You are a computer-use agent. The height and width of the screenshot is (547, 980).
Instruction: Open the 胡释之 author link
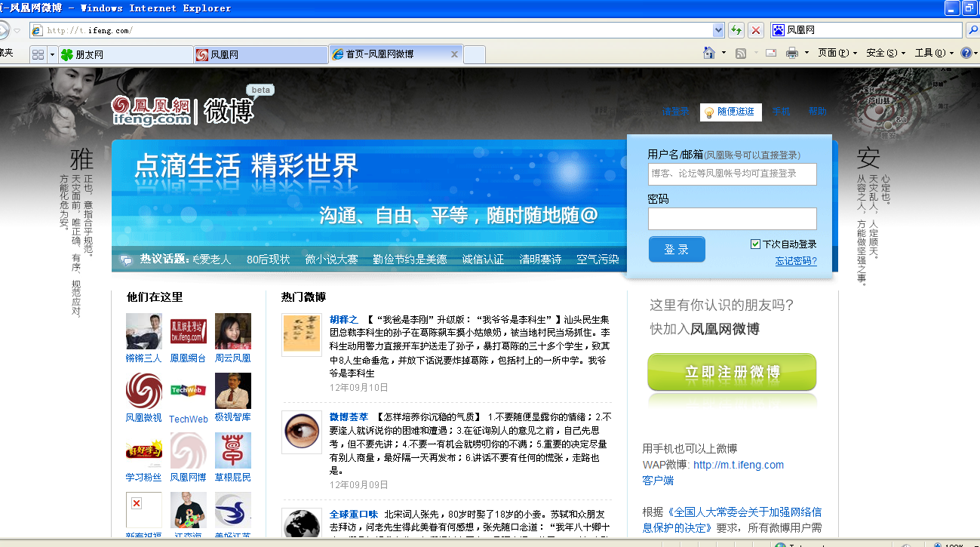[x=344, y=320]
